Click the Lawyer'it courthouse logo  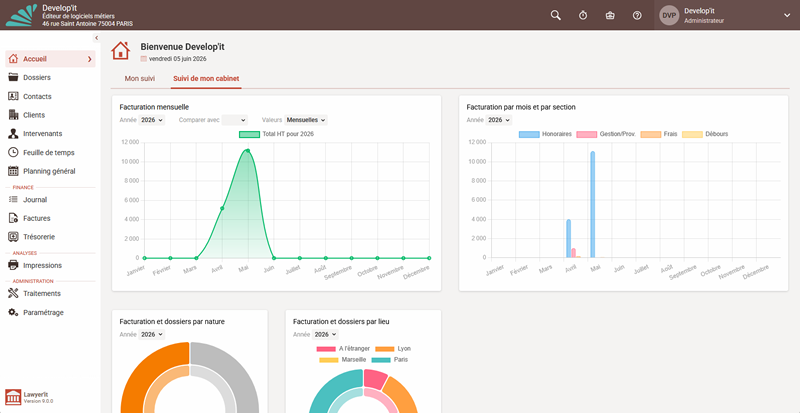13,397
